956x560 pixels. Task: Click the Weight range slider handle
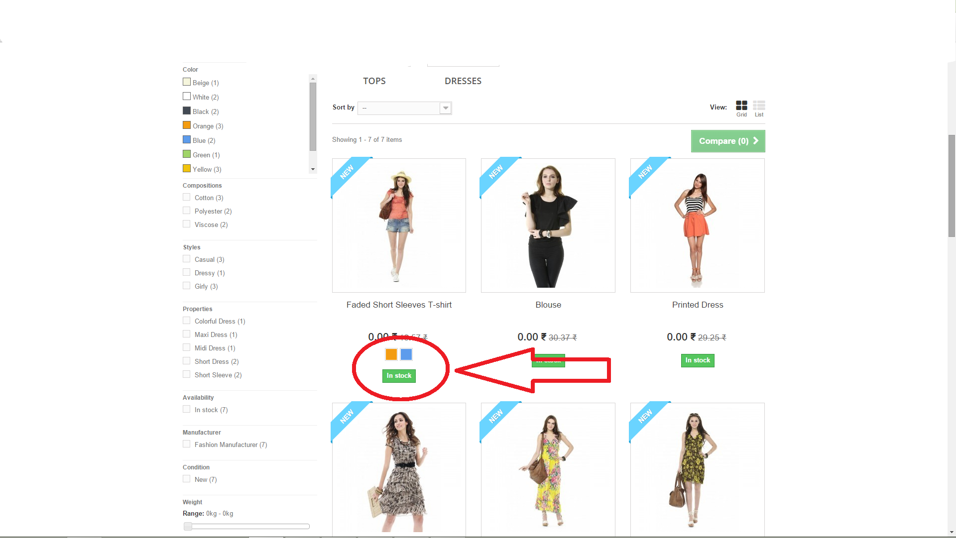(188, 526)
